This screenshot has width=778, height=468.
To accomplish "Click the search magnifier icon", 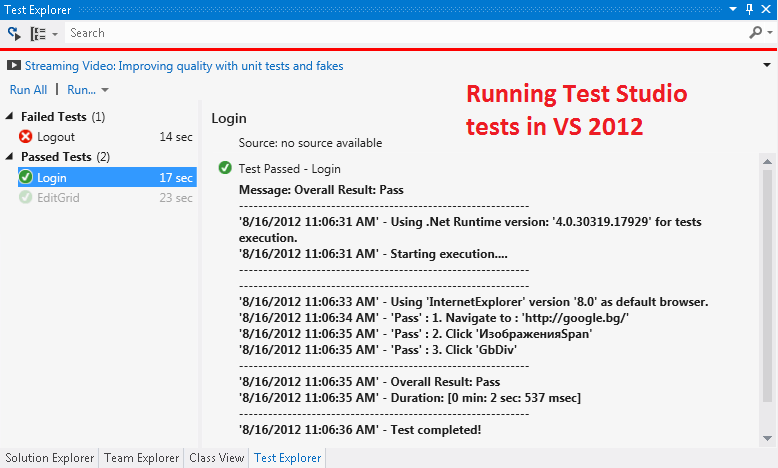I will point(756,33).
